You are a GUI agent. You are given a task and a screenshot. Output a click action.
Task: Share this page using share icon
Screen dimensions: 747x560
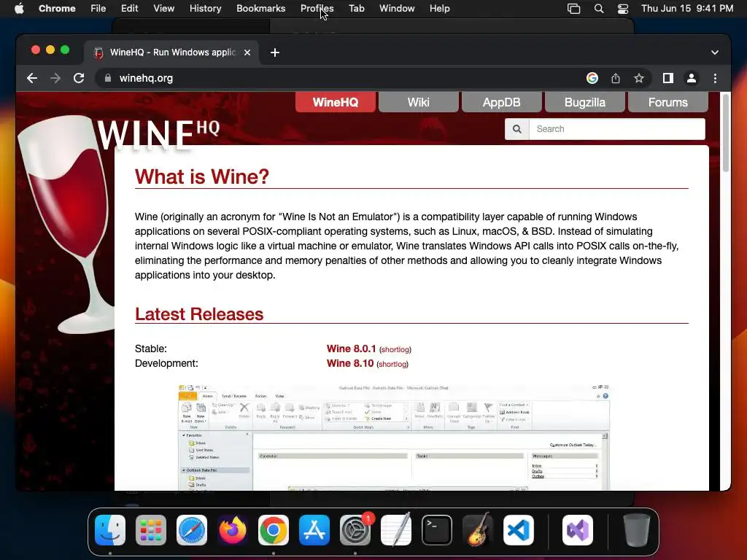click(616, 78)
